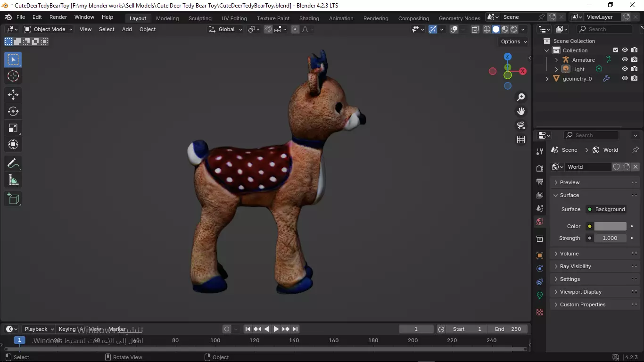
Task: Switch orthographic perspective grid icon
Action: 521,140
